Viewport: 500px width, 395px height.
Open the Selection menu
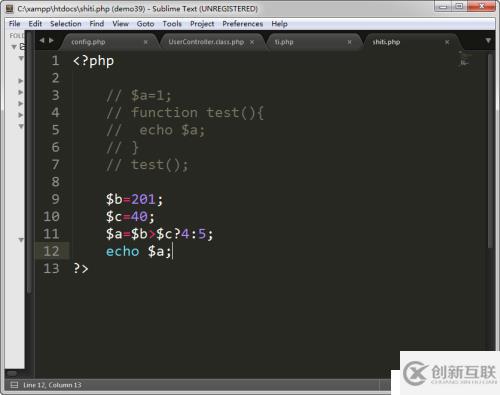coord(66,24)
